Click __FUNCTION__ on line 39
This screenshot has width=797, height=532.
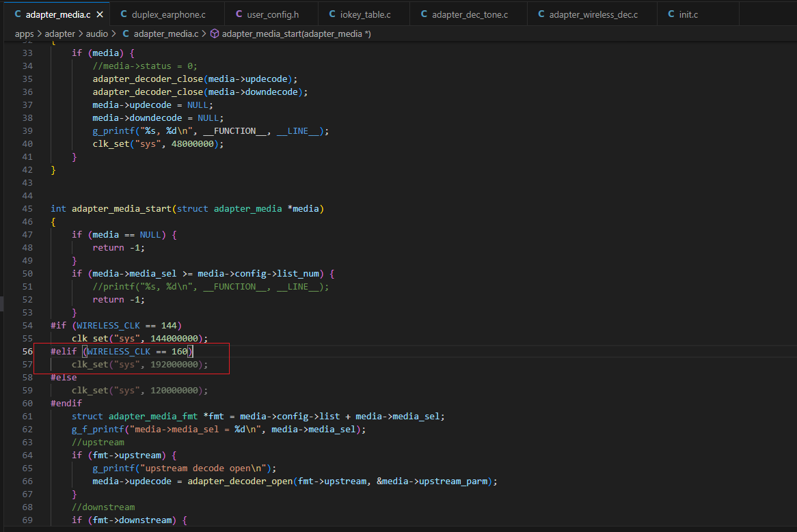coord(235,131)
